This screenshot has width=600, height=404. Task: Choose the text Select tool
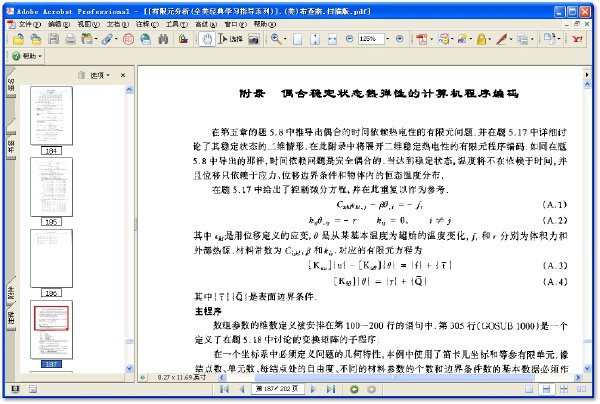[231, 39]
